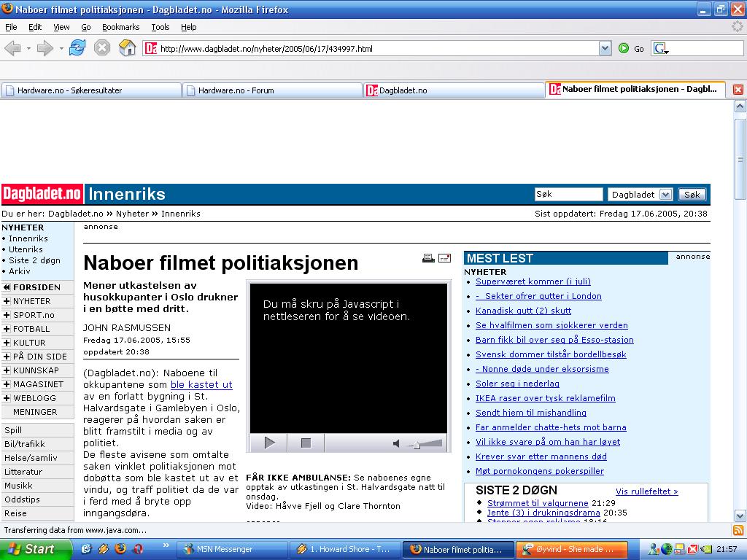This screenshot has width=747, height=560.
Task: Open the Dagbladet search scope dropdown
Action: [x=666, y=194]
